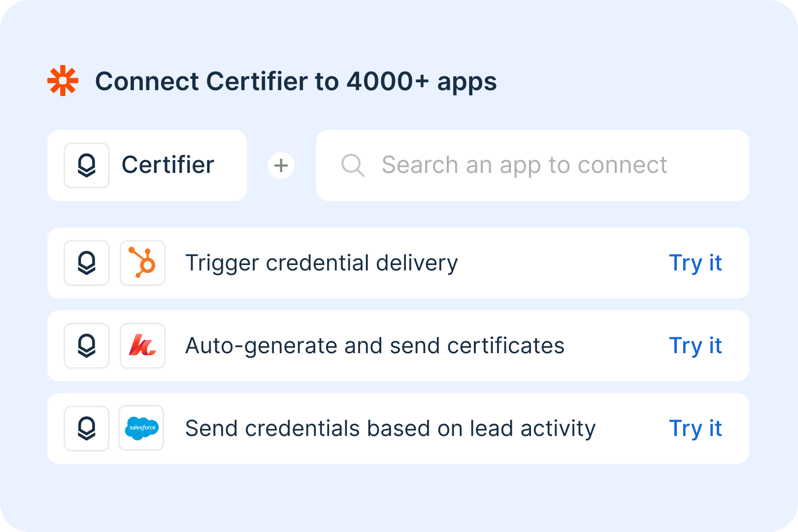Screen dimensions: 798x532
Task: Click Certifier icon in Trigger credential delivery row
Action: [x=87, y=263]
